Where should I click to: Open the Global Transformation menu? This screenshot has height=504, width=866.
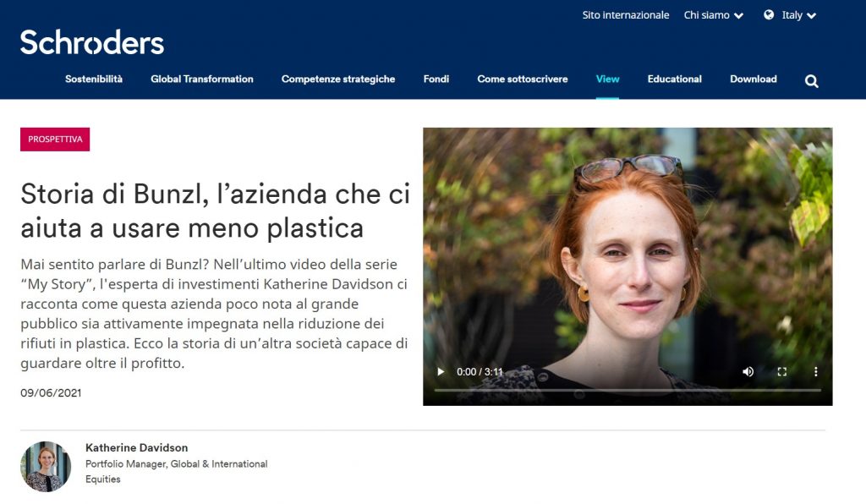click(x=202, y=79)
